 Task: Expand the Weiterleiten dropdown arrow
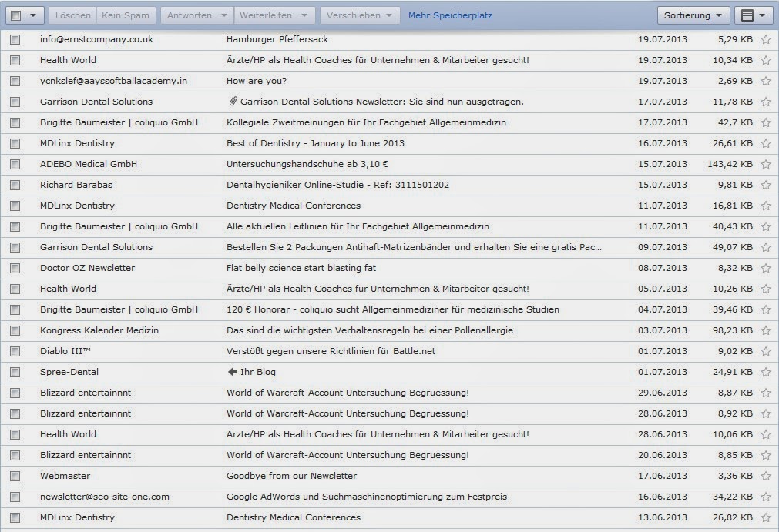click(x=304, y=15)
